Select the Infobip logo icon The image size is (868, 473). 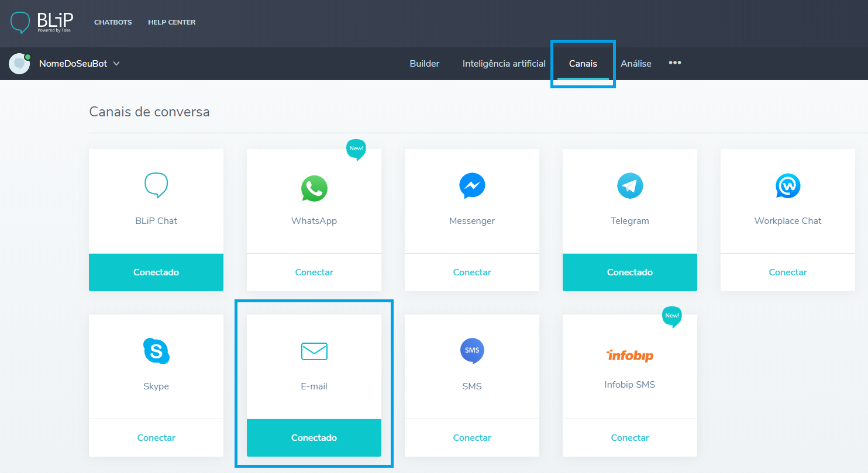[630, 355]
